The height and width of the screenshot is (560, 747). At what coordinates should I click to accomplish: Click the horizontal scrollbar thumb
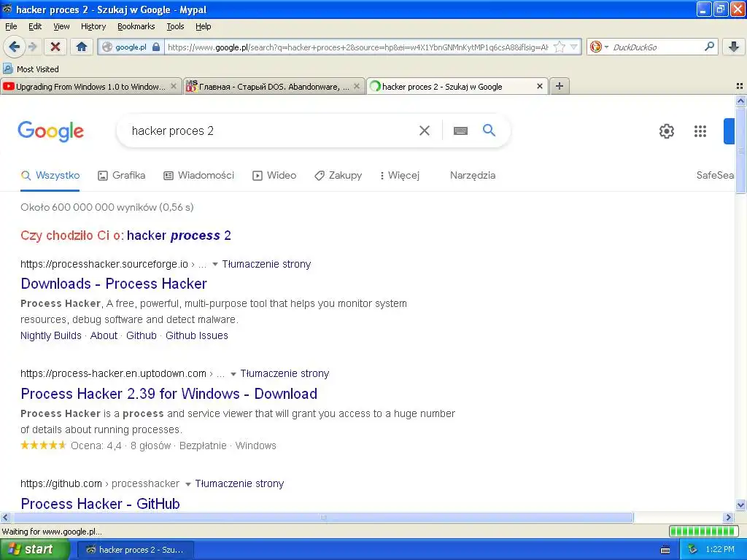point(322,517)
